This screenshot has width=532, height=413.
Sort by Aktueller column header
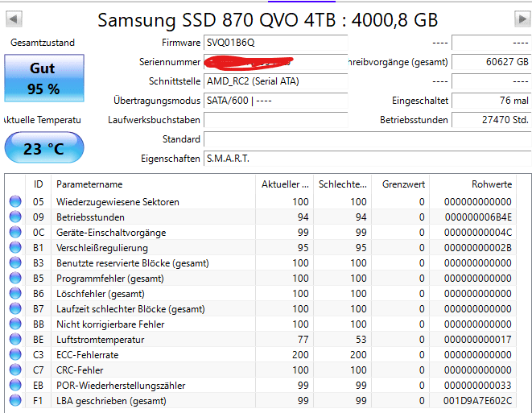[x=285, y=184]
